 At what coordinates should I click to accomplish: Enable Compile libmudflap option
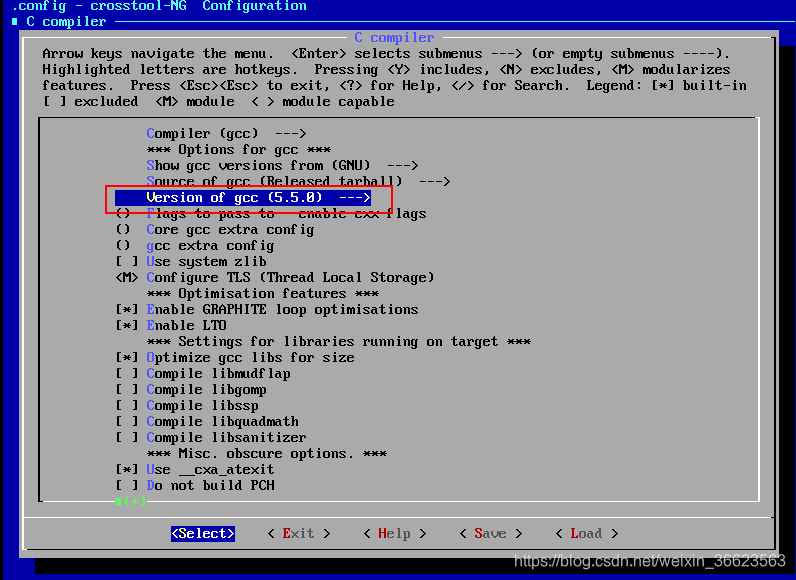pyautogui.click(x=203, y=373)
